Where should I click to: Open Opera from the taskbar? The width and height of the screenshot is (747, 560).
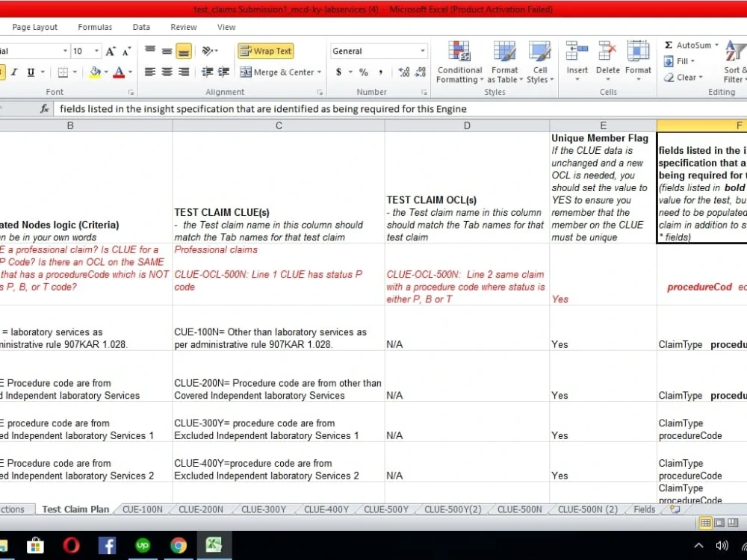(x=72, y=545)
